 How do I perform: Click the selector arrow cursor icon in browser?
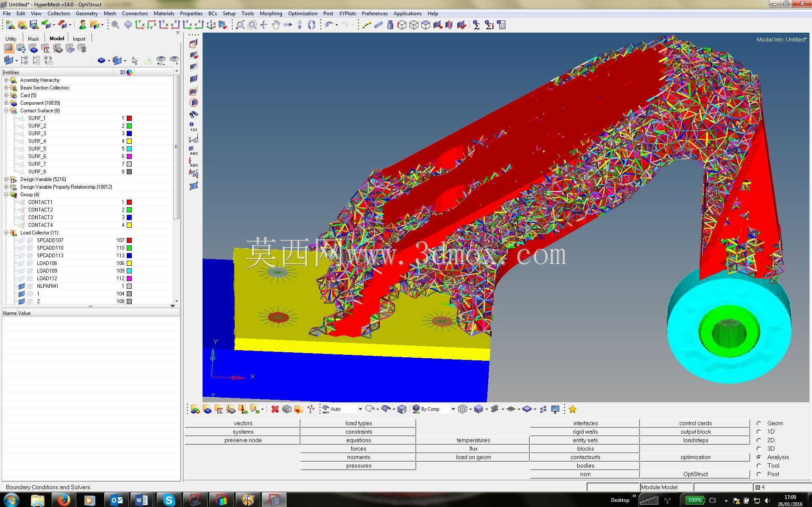coord(135,61)
